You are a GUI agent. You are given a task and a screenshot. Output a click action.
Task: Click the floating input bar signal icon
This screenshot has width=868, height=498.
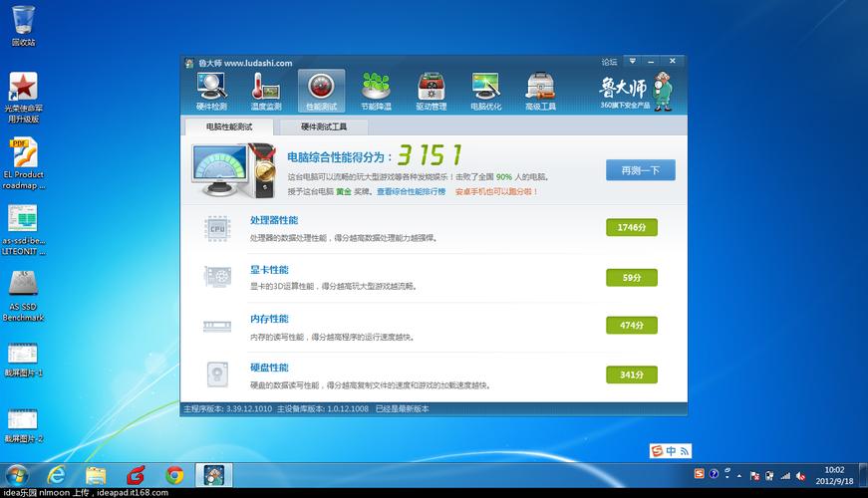point(685,451)
